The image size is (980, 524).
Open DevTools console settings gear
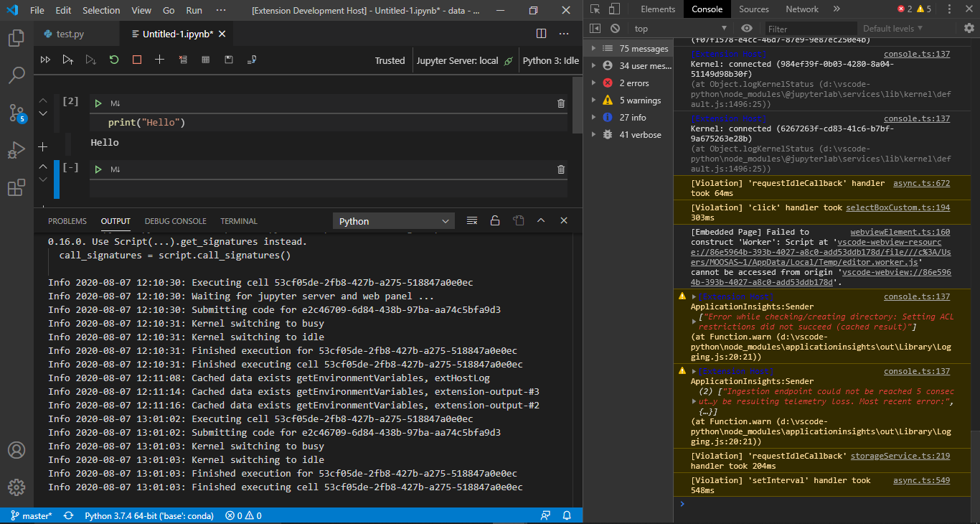969,28
